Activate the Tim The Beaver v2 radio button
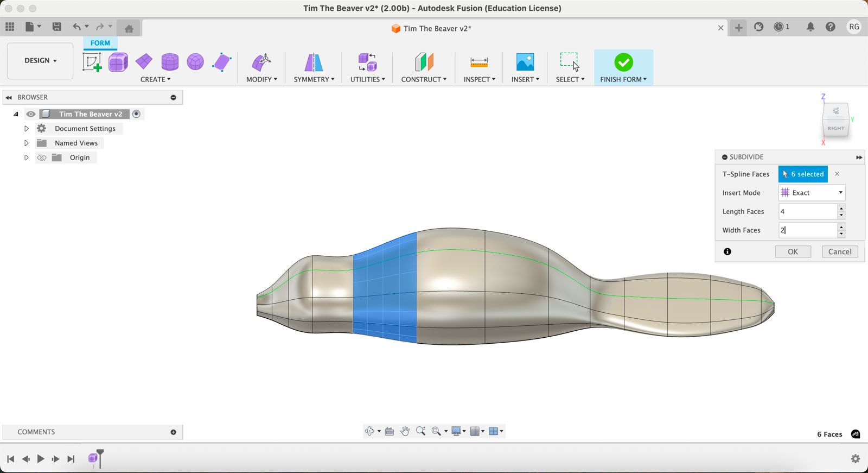Screen dimensions: 868x473 click(x=137, y=114)
